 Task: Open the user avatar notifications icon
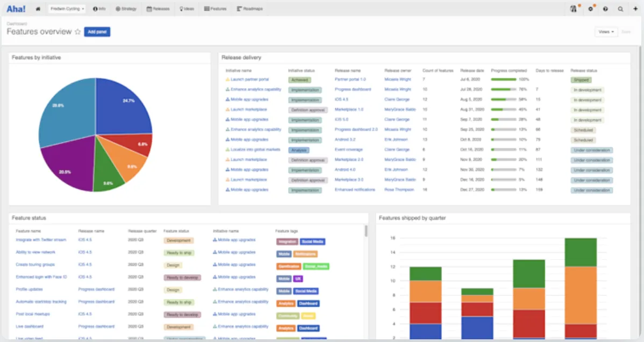tap(574, 9)
